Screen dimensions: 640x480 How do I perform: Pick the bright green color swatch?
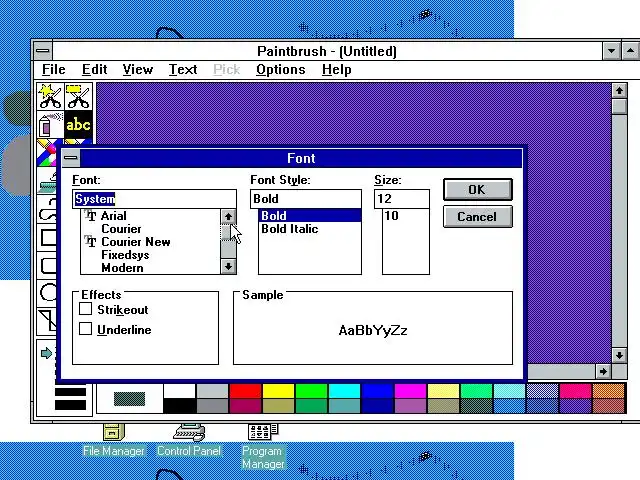click(311, 391)
